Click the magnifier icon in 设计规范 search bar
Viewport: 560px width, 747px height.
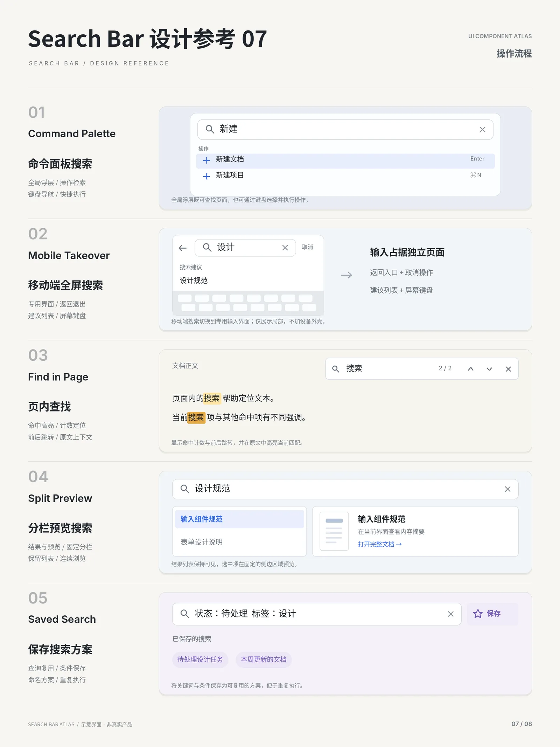[x=185, y=489]
